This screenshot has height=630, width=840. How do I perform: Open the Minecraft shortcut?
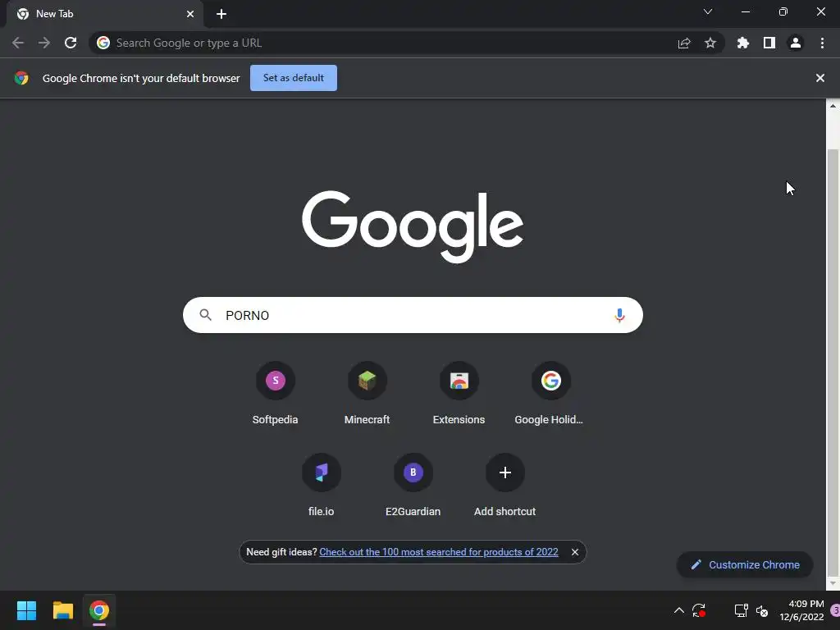tap(367, 394)
